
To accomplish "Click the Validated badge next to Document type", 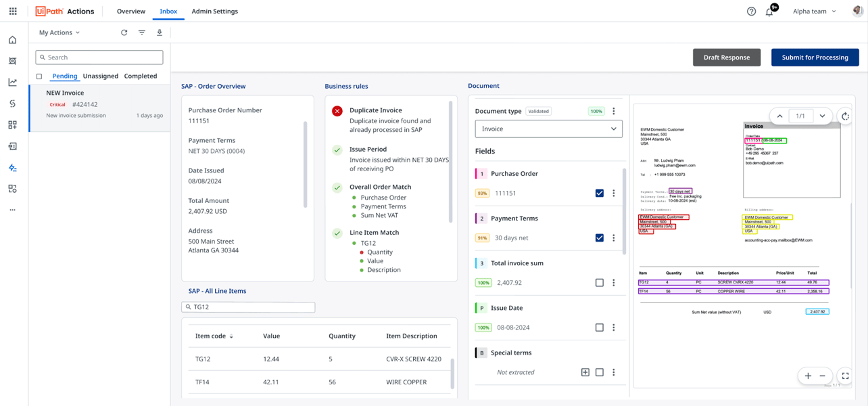I will coord(539,111).
